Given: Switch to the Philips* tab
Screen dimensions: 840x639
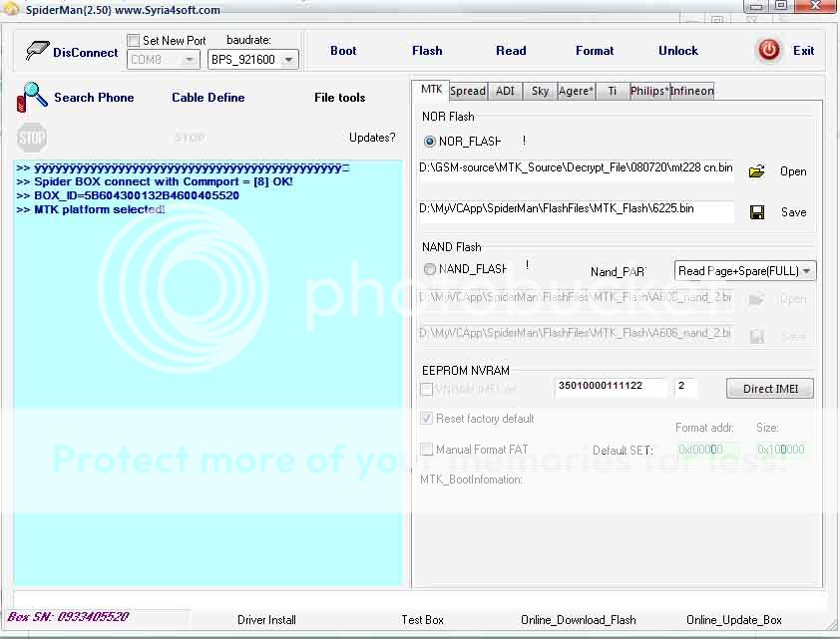Looking at the screenshot, I should coord(649,91).
